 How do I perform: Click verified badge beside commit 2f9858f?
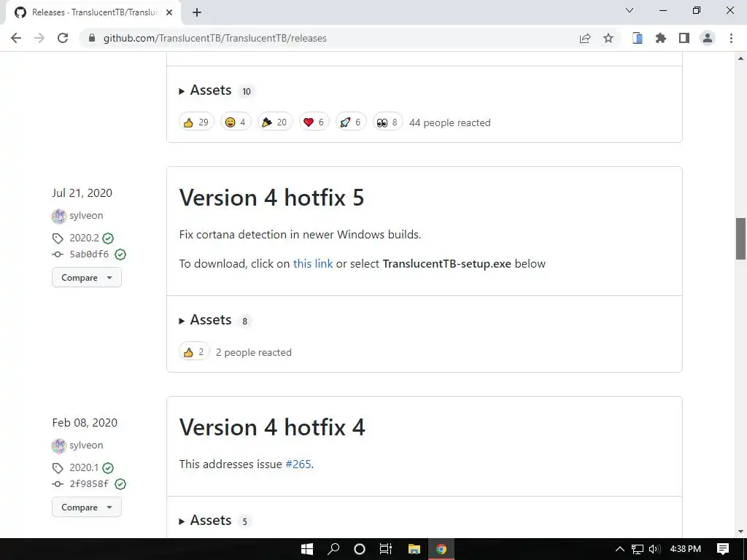(x=120, y=484)
